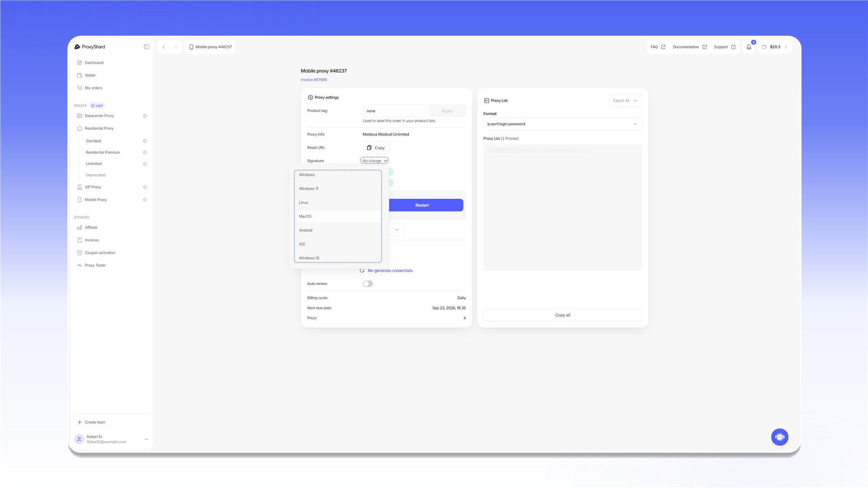
Task: Open the notifications bell
Action: click(x=749, y=47)
